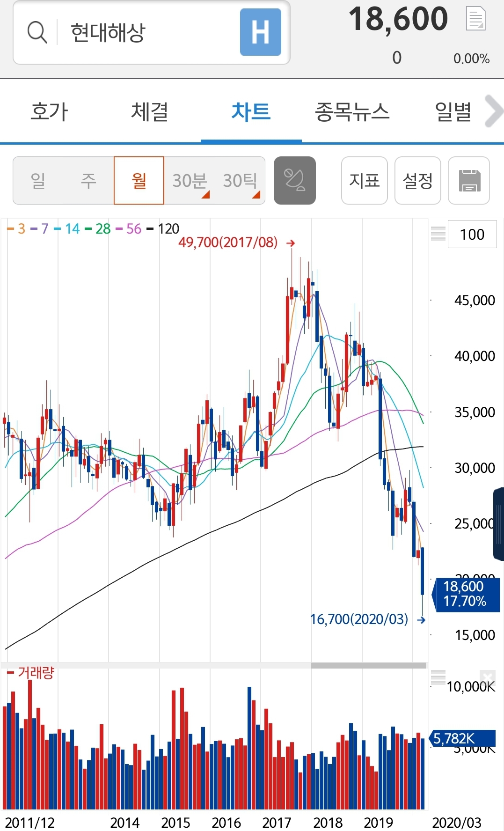Tap the gray drawing tool icon
504x831 pixels.
coord(295,180)
